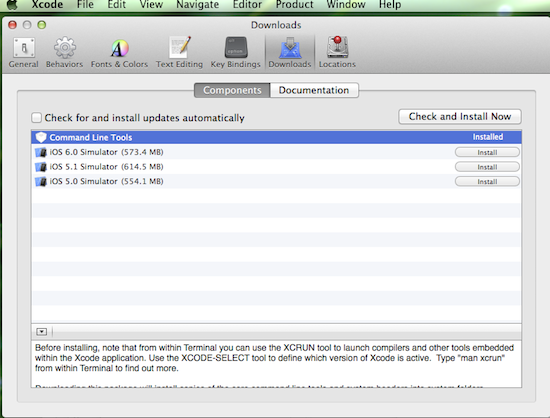
Task: Select the Command Line Tools row text
Action: coord(91,137)
